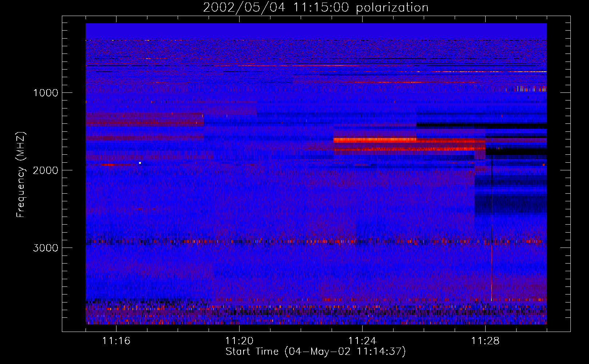589x364 pixels.
Task: Click the plot title '2002/05/04 11:15:00 polarization'
Action: point(316,8)
